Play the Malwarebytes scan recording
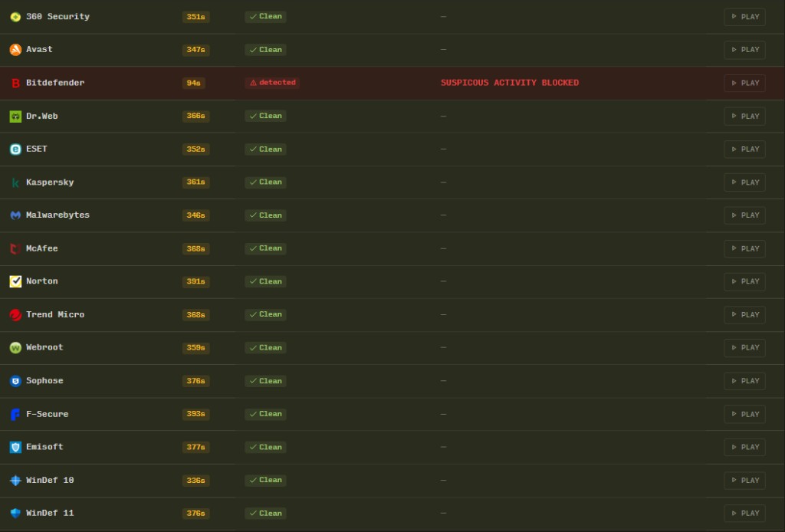785x532 pixels. point(744,215)
